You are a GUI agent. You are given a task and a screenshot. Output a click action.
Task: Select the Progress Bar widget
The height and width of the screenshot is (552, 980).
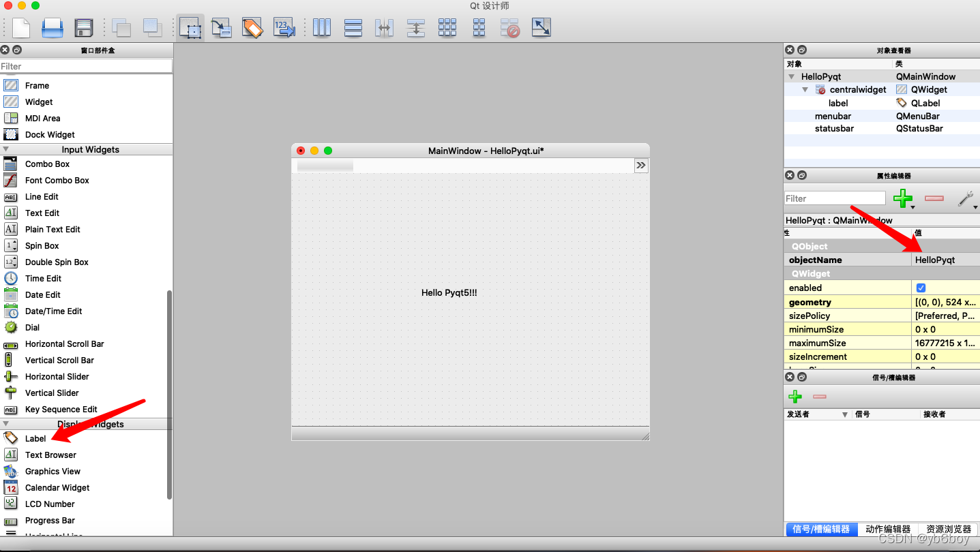click(x=50, y=520)
